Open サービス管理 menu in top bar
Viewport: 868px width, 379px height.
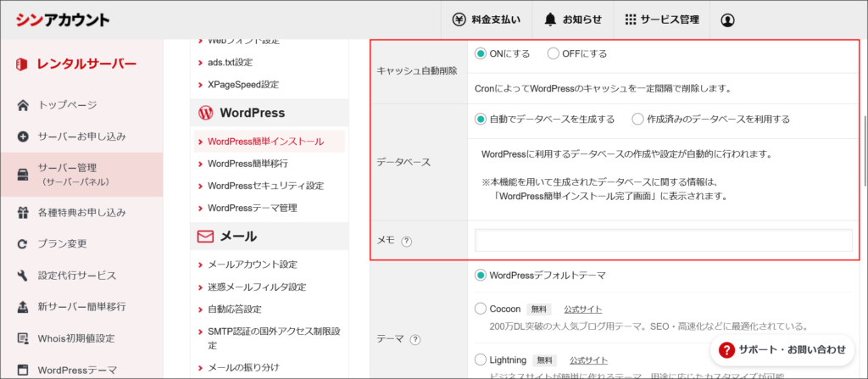661,20
